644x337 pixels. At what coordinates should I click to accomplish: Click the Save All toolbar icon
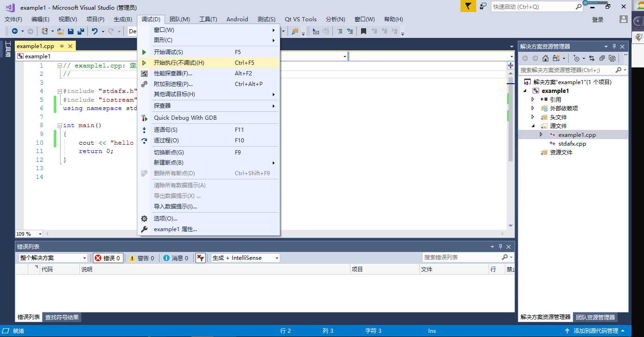(81, 31)
